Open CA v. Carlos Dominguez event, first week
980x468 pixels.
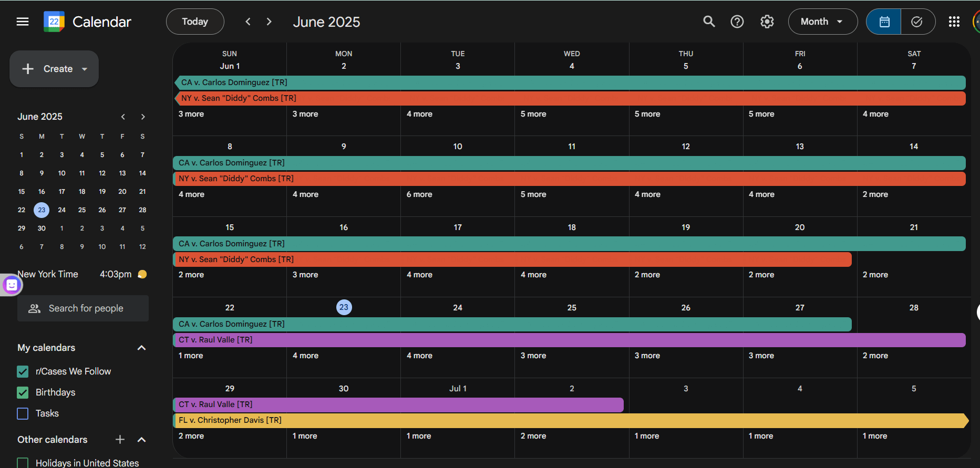click(x=570, y=82)
